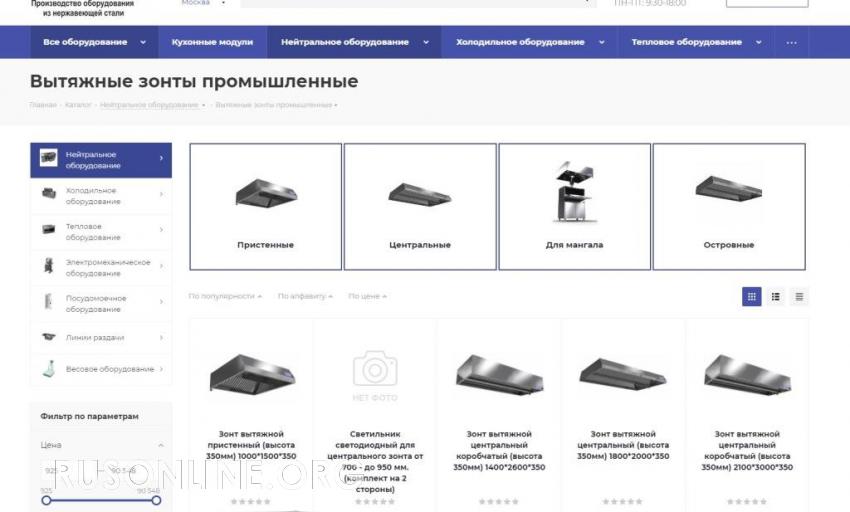The height and width of the screenshot is (512, 850).
Task: Open Пристенные hood category tile
Action: [266, 207]
